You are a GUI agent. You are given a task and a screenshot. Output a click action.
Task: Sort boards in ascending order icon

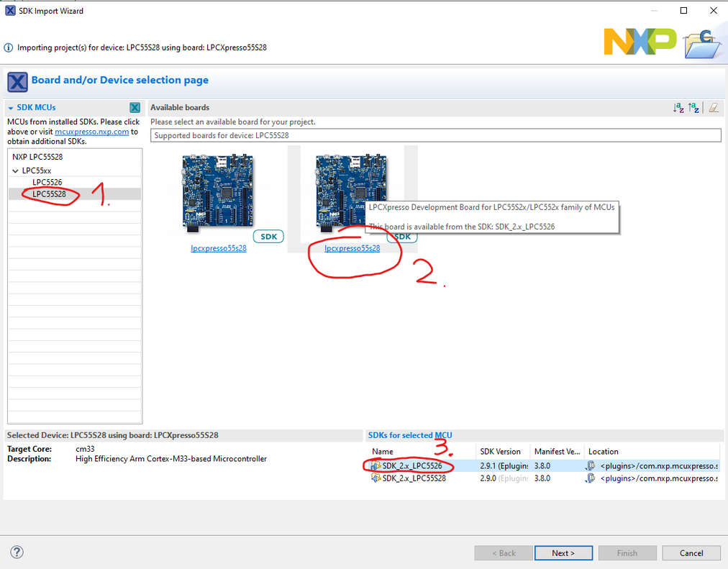(678, 108)
